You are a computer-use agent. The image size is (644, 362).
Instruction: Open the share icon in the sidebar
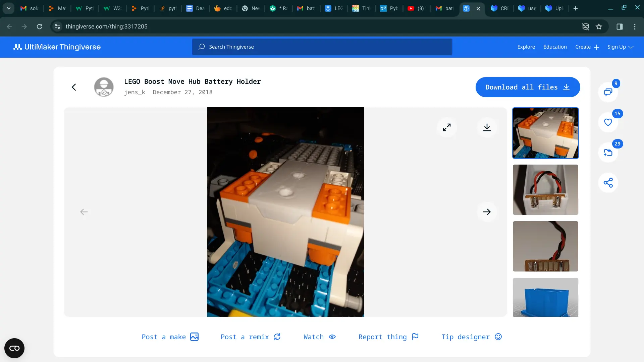(608, 183)
